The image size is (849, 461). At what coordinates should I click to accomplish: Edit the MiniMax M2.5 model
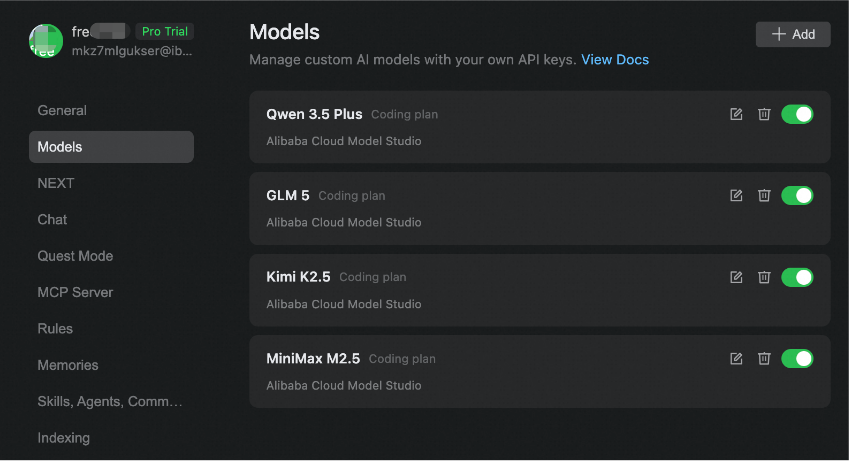pos(736,359)
